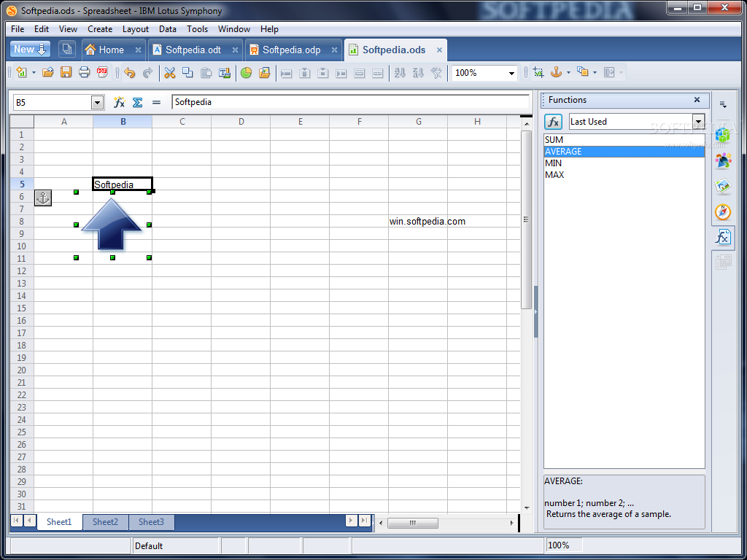The width and height of the screenshot is (747, 560).
Task: Click the equals Function icon
Action: click(x=156, y=102)
